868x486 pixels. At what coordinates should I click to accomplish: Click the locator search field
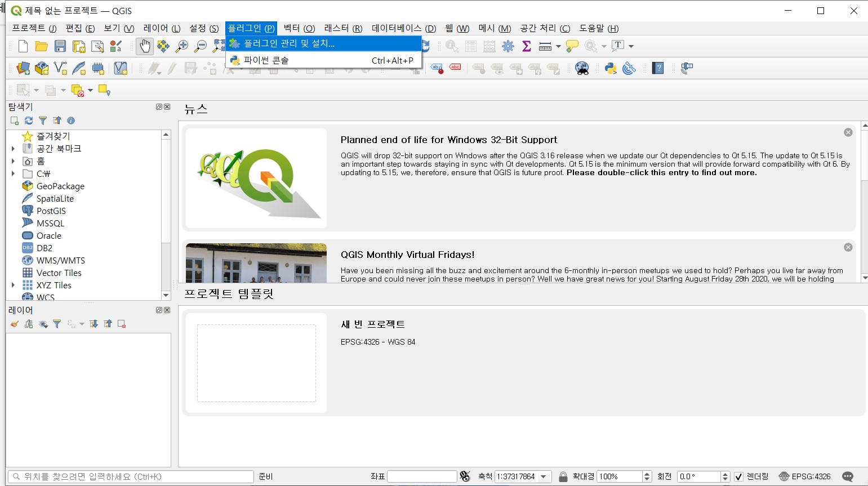131,476
